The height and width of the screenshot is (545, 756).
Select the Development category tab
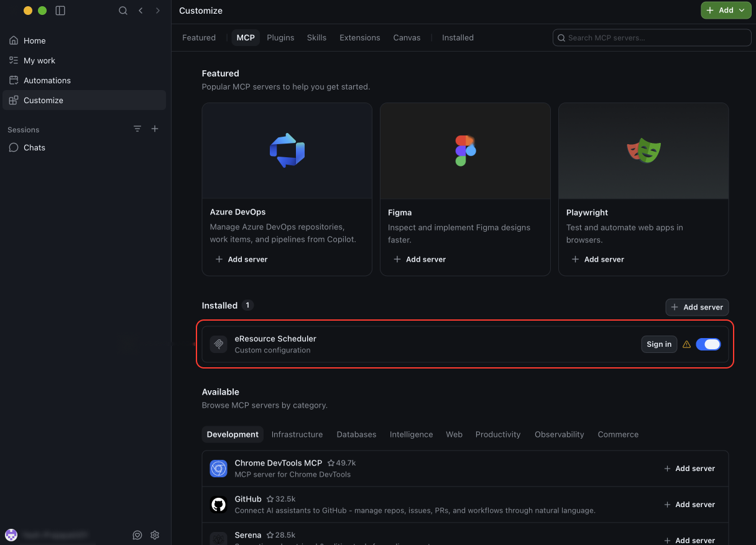point(233,434)
